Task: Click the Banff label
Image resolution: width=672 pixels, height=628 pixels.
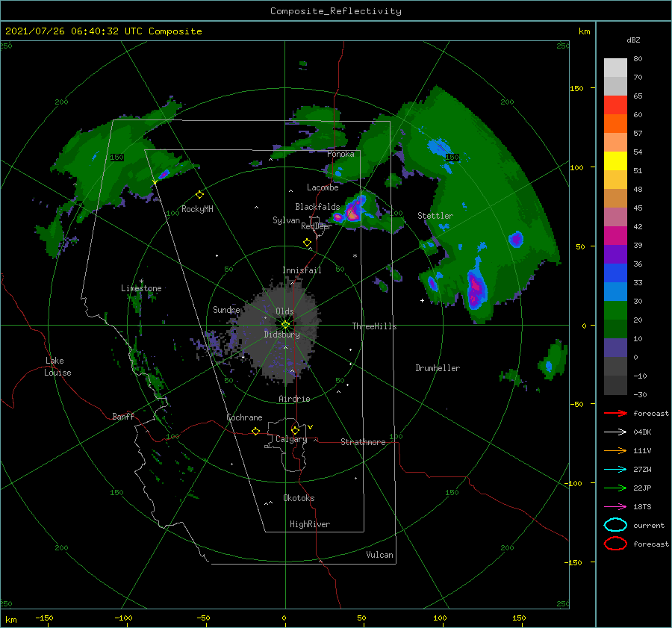Action: [x=123, y=416]
